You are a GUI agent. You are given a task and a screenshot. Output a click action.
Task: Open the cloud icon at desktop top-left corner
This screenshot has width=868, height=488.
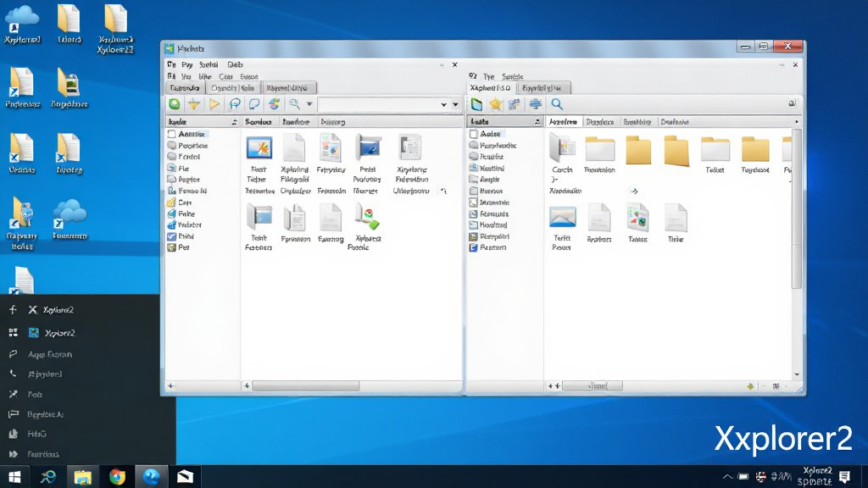pyautogui.click(x=22, y=19)
